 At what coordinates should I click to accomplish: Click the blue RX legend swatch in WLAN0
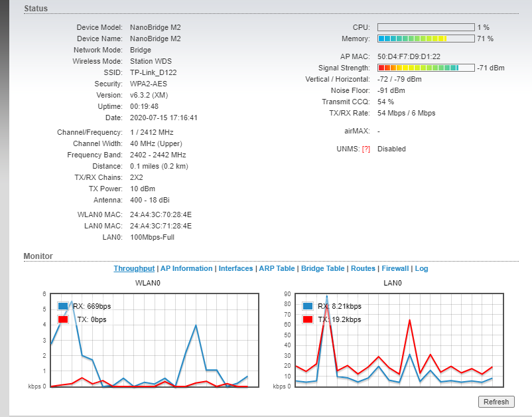coord(63,305)
